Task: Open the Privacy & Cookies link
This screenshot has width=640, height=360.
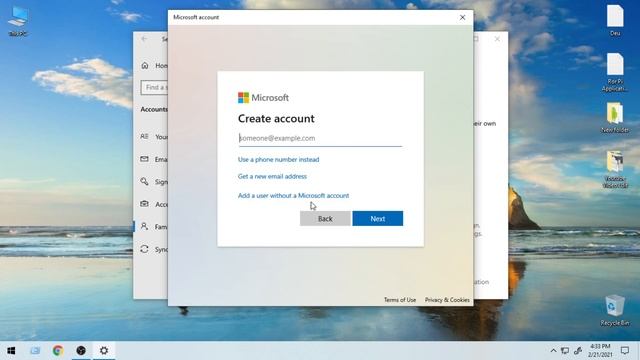Action: (x=447, y=300)
